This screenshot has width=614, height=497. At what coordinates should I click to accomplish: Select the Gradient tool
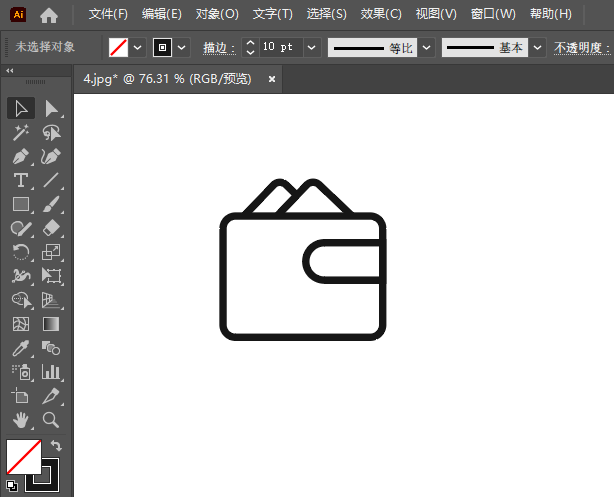pyautogui.click(x=51, y=324)
